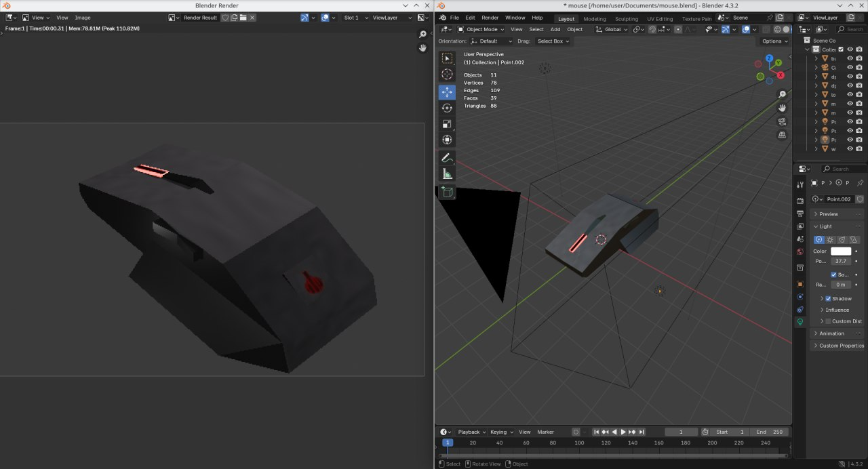The width and height of the screenshot is (868, 469).
Task: Toggle camera view in the viewport
Action: [x=782, y=121]
